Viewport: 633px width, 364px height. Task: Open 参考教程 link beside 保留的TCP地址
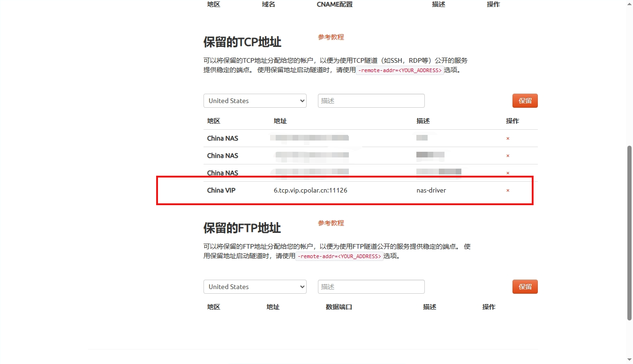tap(331, 37)
